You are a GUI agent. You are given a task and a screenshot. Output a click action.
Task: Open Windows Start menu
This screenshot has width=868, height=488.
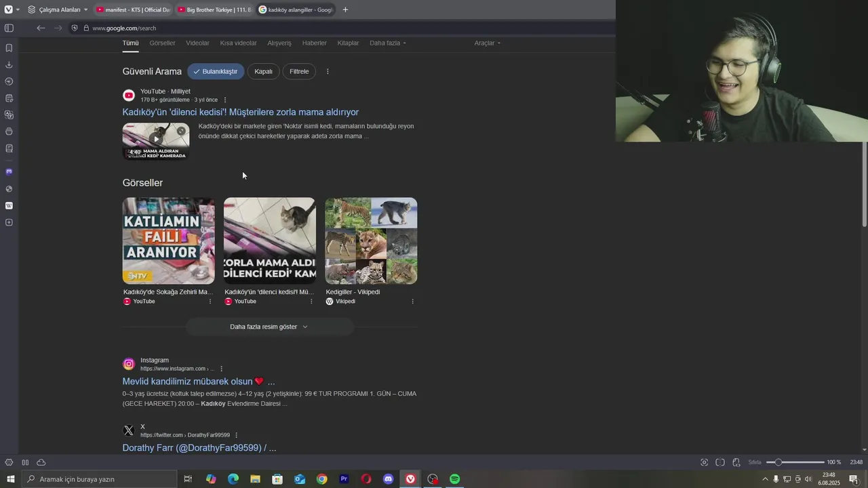(x=10, y=479)
